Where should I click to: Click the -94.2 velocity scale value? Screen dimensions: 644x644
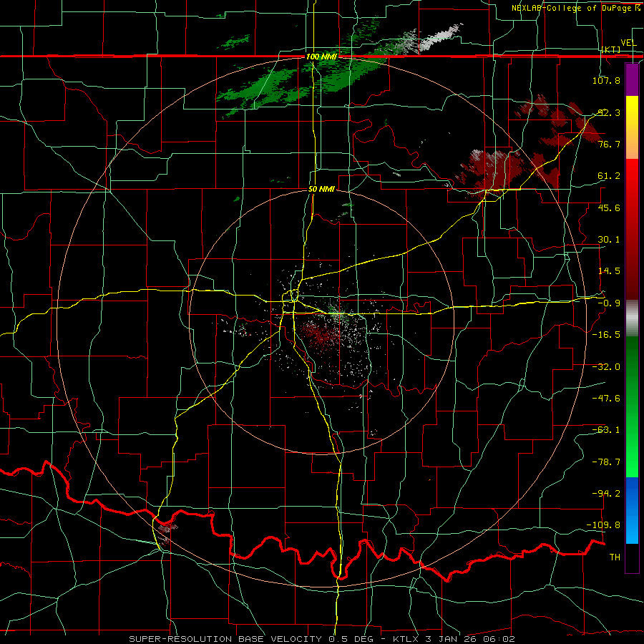606,494
